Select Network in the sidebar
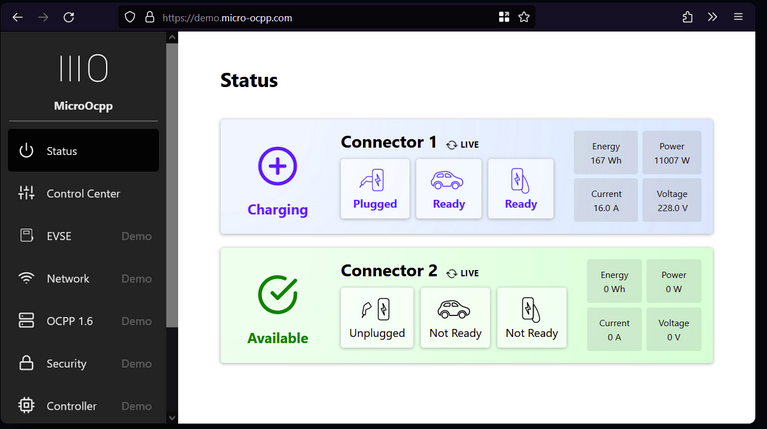 tap(83, 279)
